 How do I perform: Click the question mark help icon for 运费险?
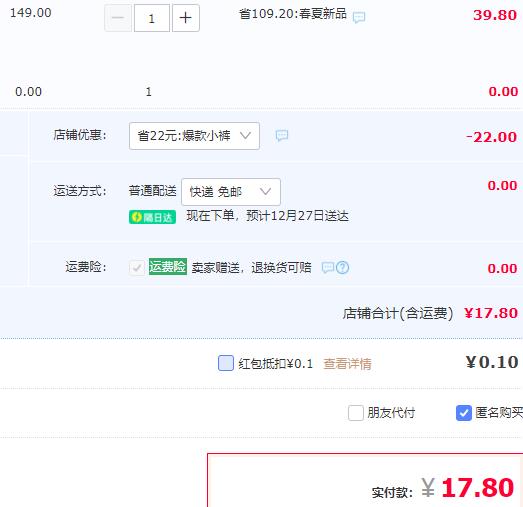click(x=343, y=268)
